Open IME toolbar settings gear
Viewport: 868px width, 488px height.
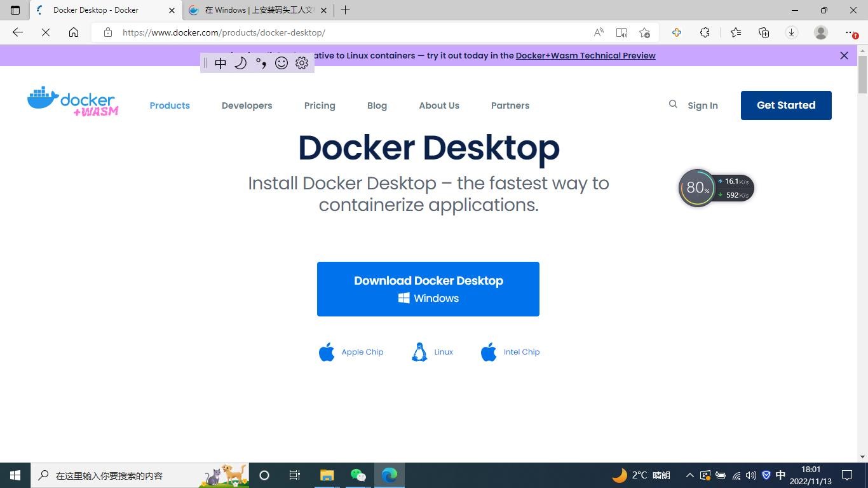pos(302,63)
